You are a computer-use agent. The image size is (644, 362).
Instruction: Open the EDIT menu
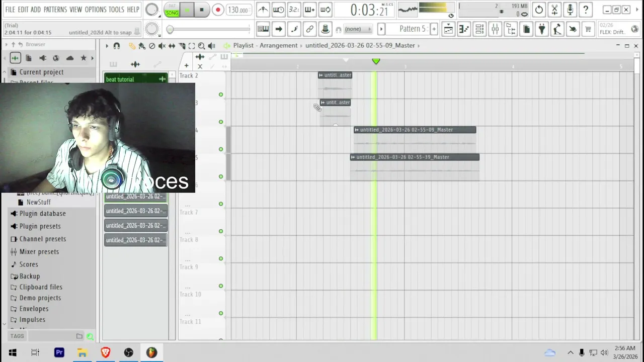click(23, 10)
